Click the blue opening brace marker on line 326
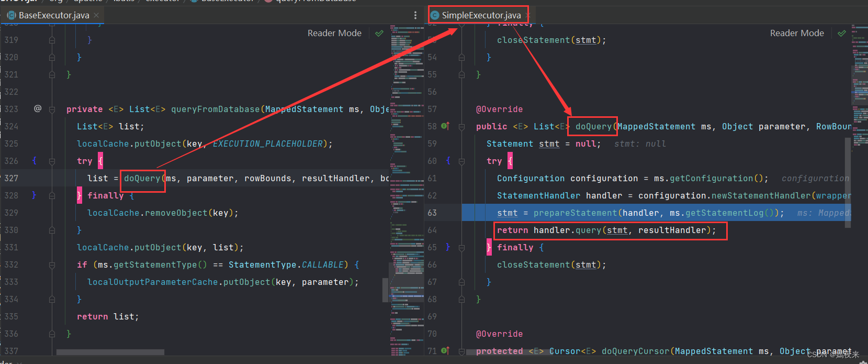The image size is (868, 364). pyautogui.click(x=35, y=160)
